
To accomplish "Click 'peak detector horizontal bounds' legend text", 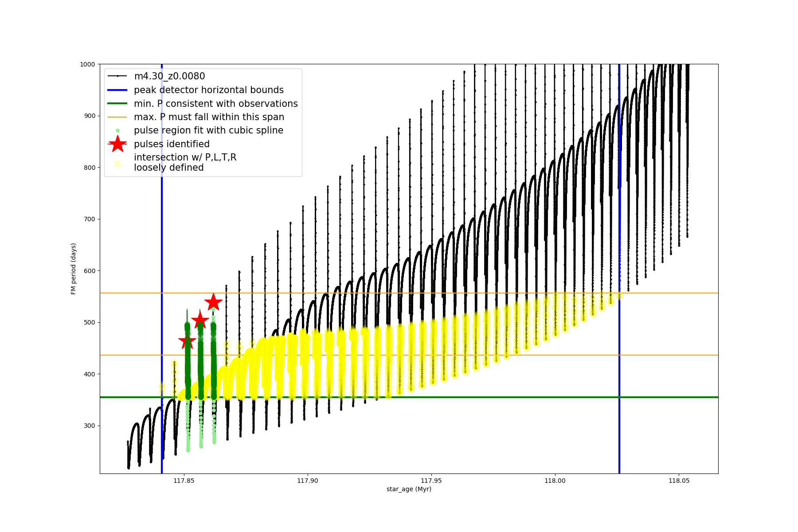I will coord(208,90).
